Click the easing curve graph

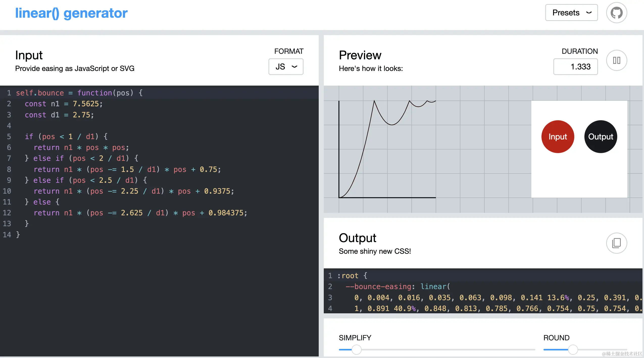(x=387, y=149)
